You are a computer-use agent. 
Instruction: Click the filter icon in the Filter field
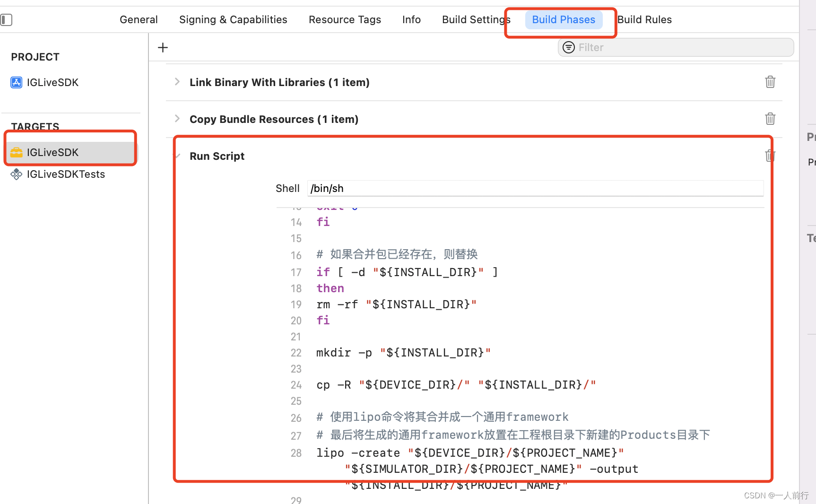(569, 47)
